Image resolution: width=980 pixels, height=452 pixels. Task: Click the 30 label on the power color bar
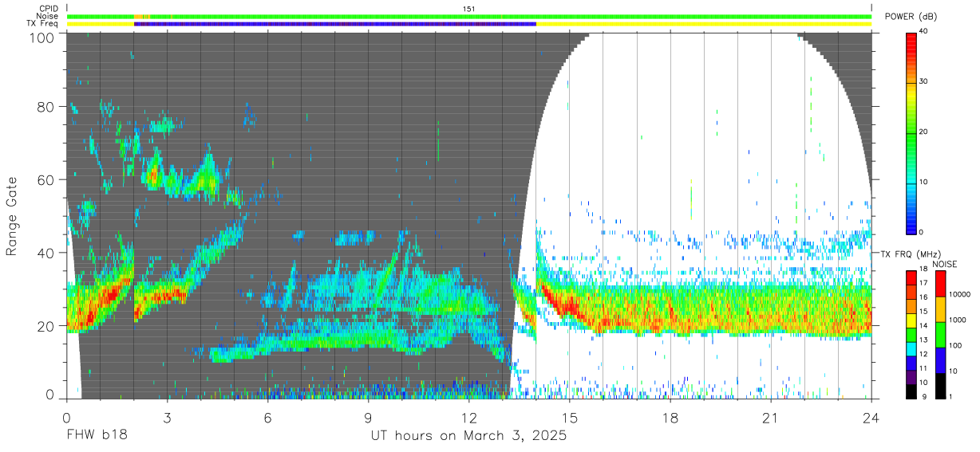924,82
